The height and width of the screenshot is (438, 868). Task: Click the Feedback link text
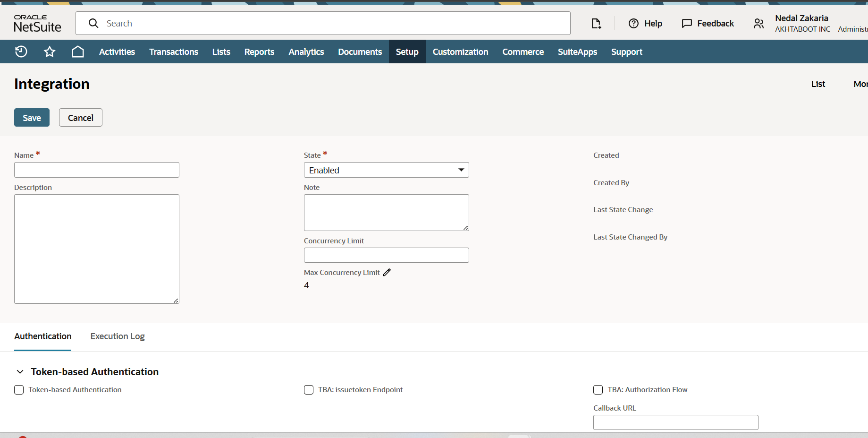click(x=716, y=23)
